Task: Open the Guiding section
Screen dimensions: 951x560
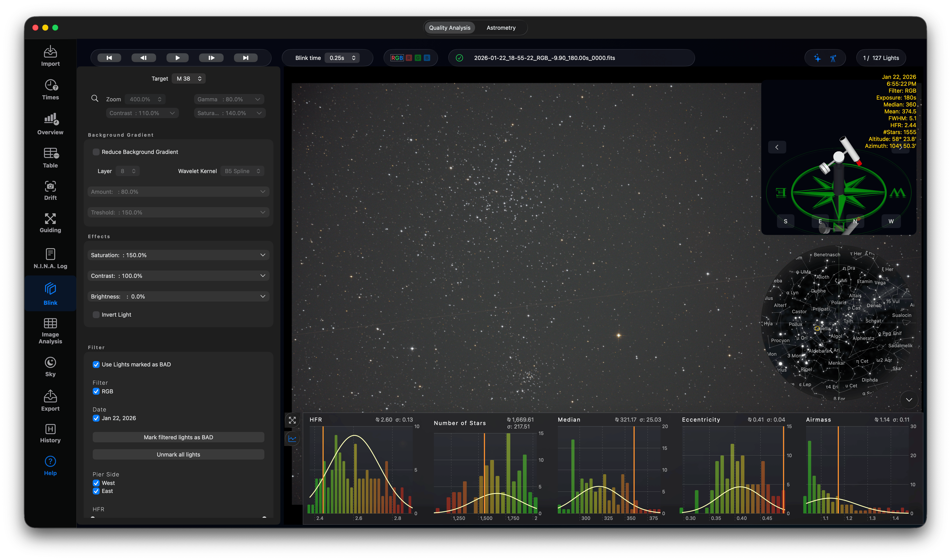Action: (x=50, y=223)
